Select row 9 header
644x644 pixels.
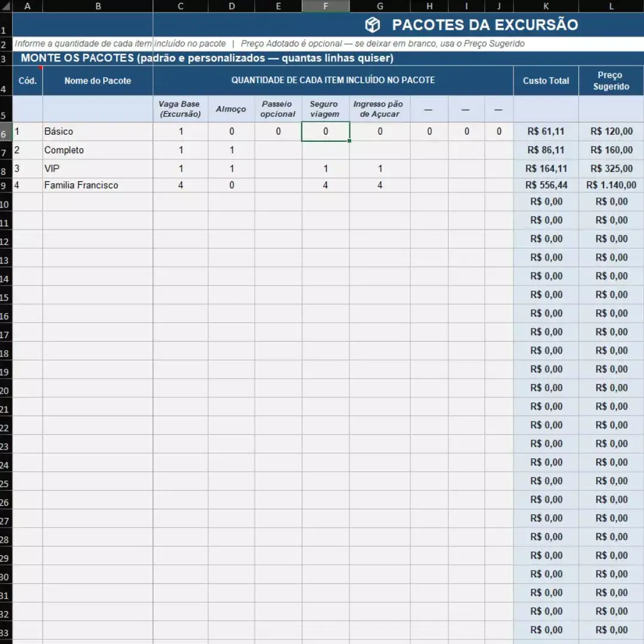(6, 185)
